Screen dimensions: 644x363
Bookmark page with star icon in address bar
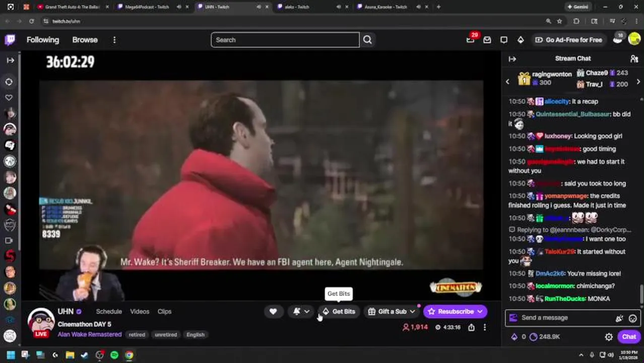coord(559,21)
